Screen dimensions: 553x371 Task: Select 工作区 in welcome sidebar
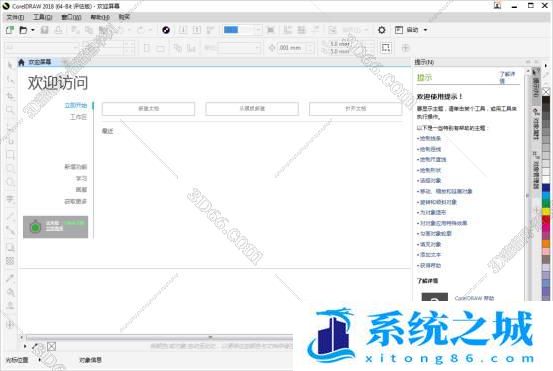coord(78,117)
